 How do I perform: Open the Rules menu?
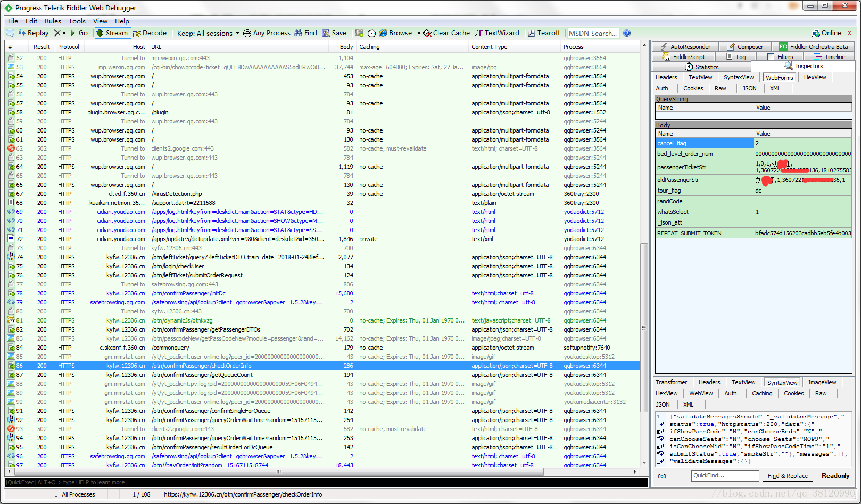[53, 21]
